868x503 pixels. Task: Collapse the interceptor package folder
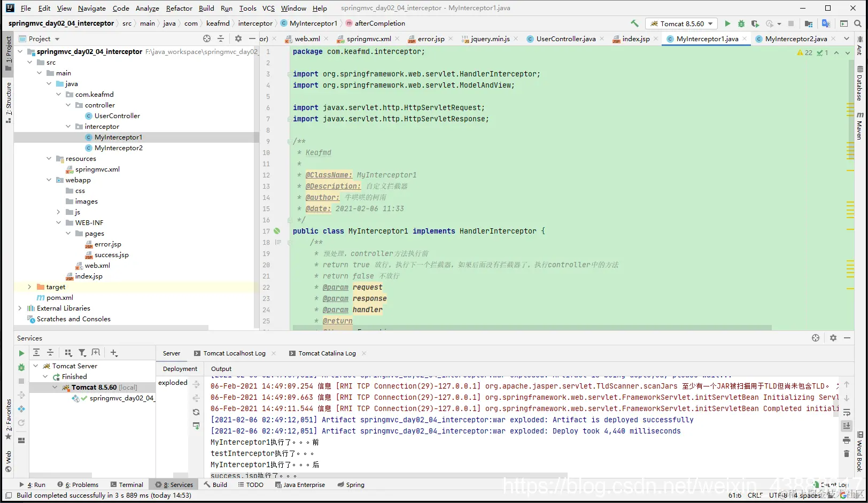(68, 127)
